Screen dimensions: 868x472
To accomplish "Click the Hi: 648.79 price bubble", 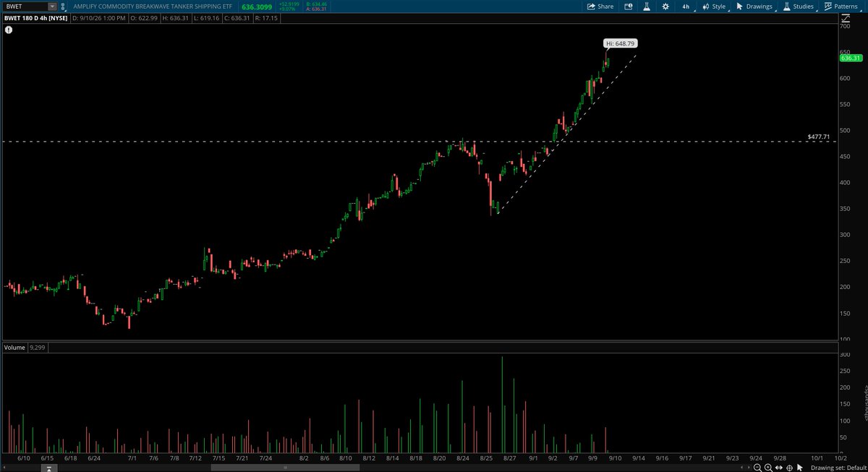I will point(621,43).
